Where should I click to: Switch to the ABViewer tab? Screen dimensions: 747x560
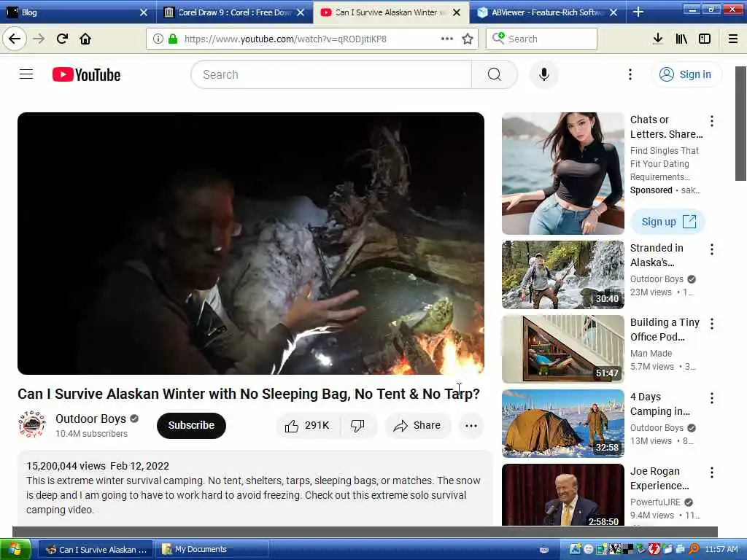coord(548,12)
